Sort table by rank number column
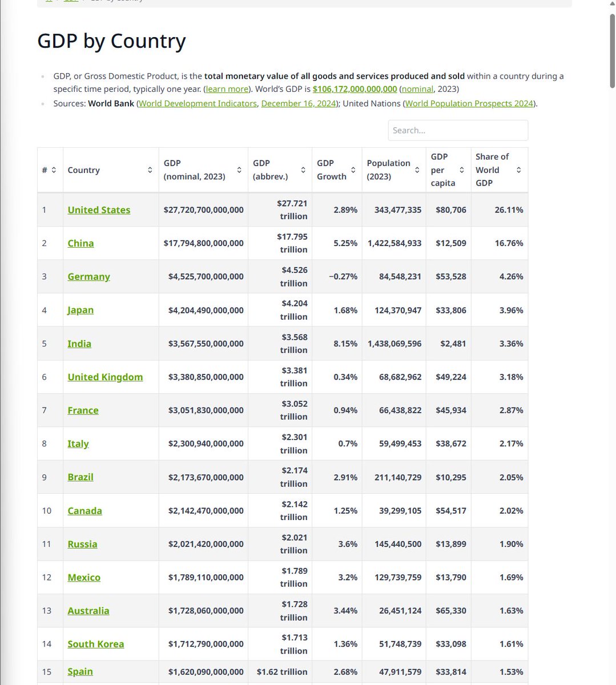 (54, 170)
